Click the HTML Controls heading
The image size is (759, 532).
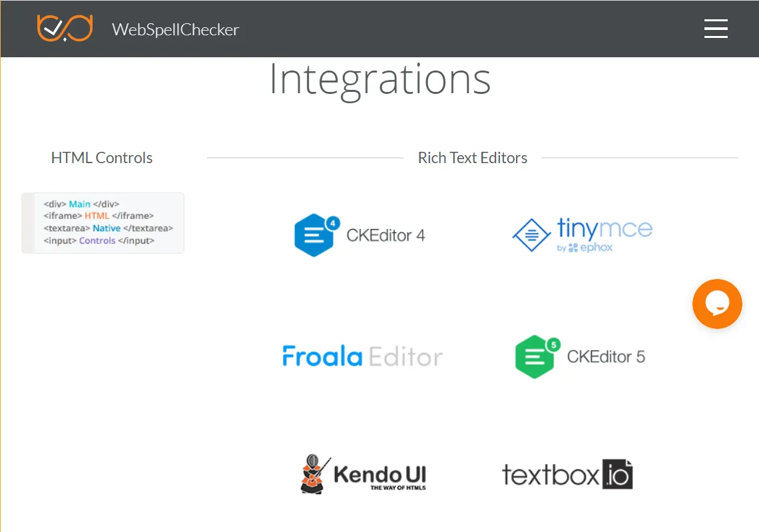(102, 158)
